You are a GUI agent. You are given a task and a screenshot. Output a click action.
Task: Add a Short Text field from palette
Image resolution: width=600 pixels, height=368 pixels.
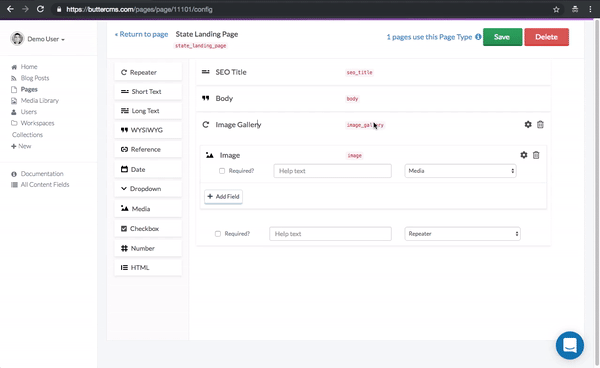(x=148, y=91)
